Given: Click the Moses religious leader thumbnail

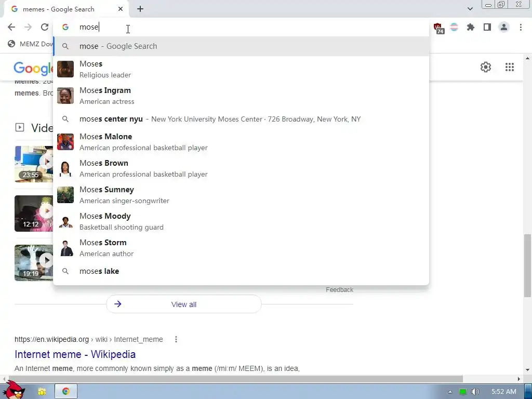Looking at the screenshot, I should point(65,69).
